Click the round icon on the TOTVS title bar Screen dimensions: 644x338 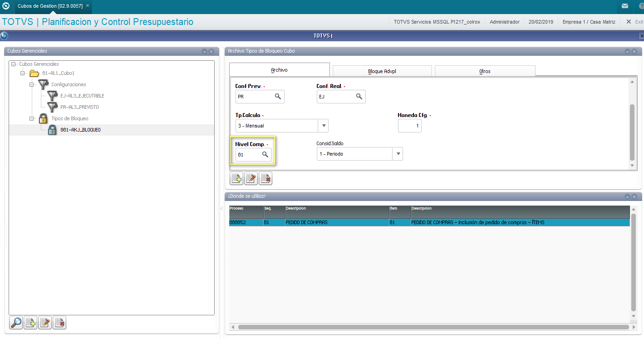[4, 35]
